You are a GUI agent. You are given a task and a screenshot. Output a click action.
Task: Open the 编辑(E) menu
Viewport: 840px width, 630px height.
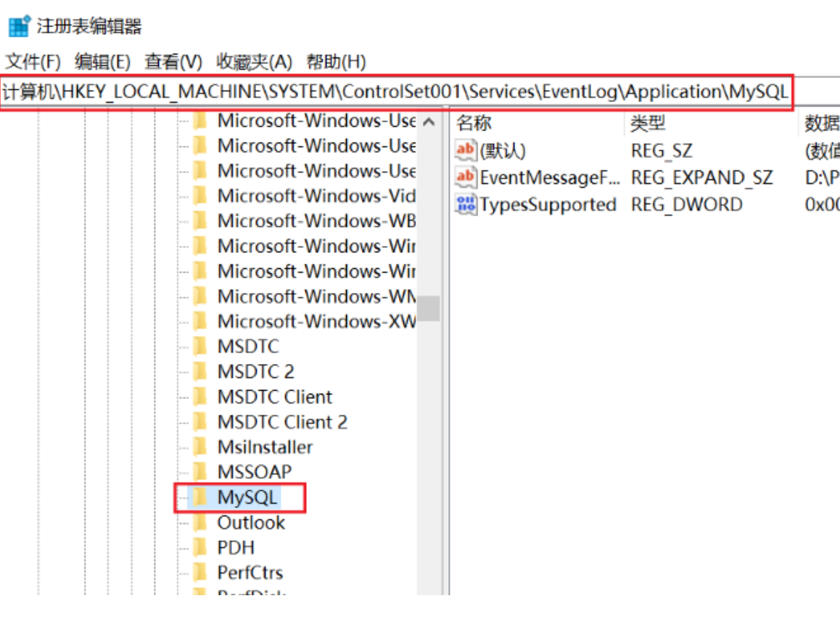pos(102,62)
